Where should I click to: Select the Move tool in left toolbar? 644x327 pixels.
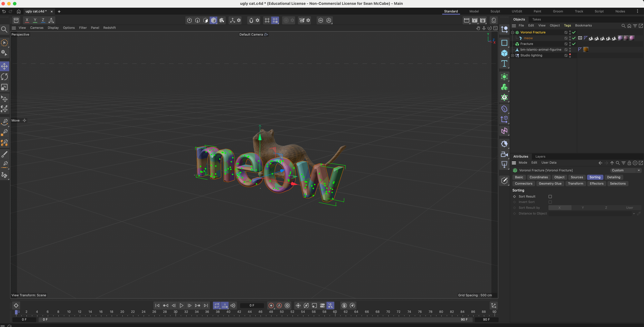(x=5, y=66)
